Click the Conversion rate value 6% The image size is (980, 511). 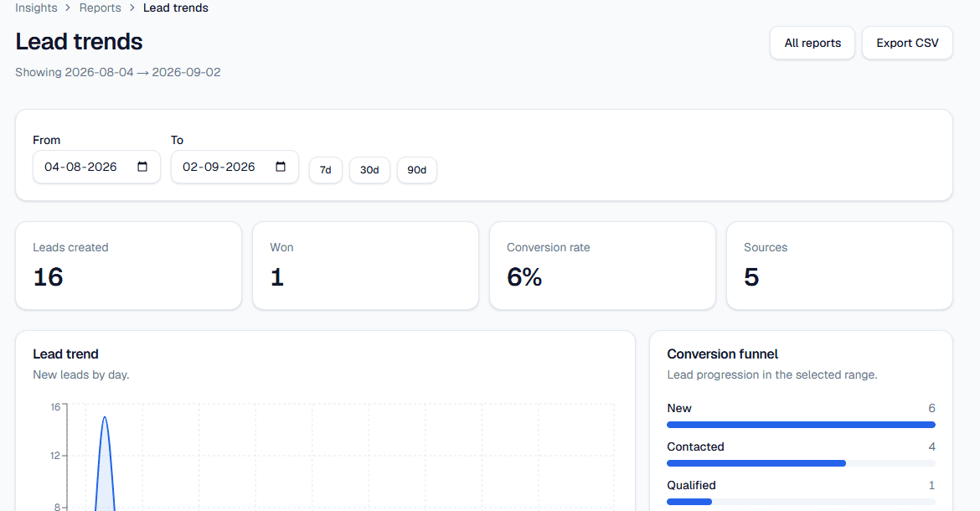[524, 277]
